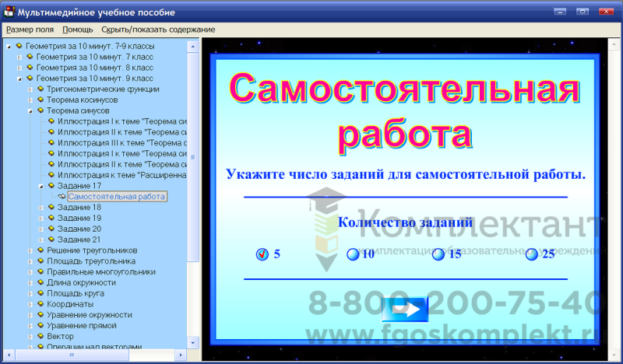Click tree scrollbar down arrow
Screen dimensions: 623x364
point(192,342)
